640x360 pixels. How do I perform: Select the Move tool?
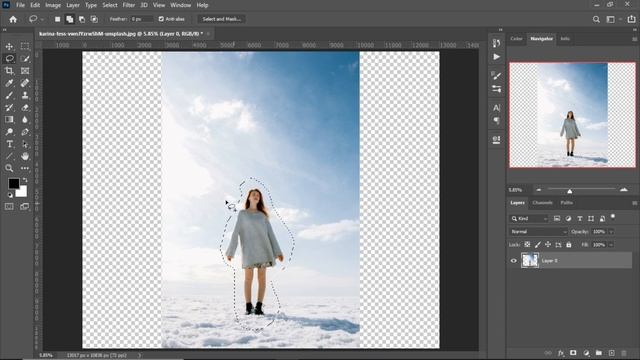tap(9, 47)
